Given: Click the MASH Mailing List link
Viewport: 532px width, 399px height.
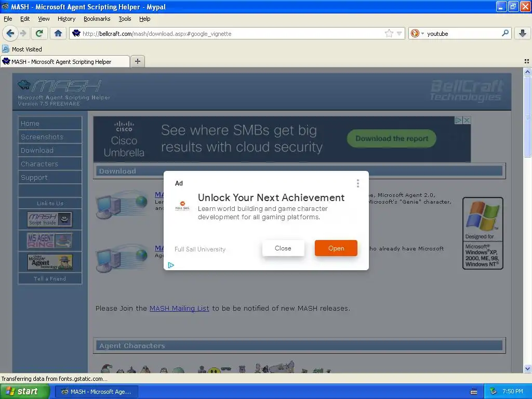Looking at the screenshot, I should click(x=179, y=309).
